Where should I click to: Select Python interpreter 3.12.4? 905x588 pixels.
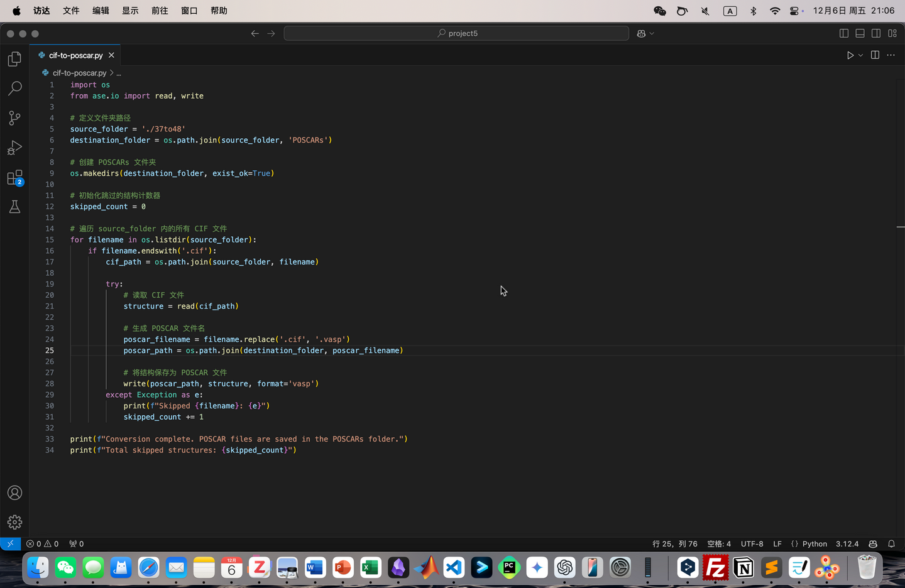(847, 544)
